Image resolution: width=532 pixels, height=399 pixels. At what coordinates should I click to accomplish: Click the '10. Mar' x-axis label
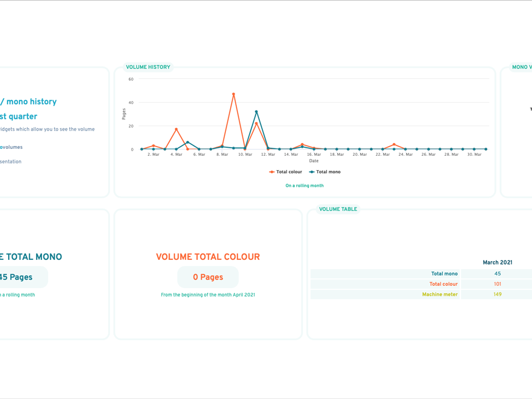click(x=245, y=155)
